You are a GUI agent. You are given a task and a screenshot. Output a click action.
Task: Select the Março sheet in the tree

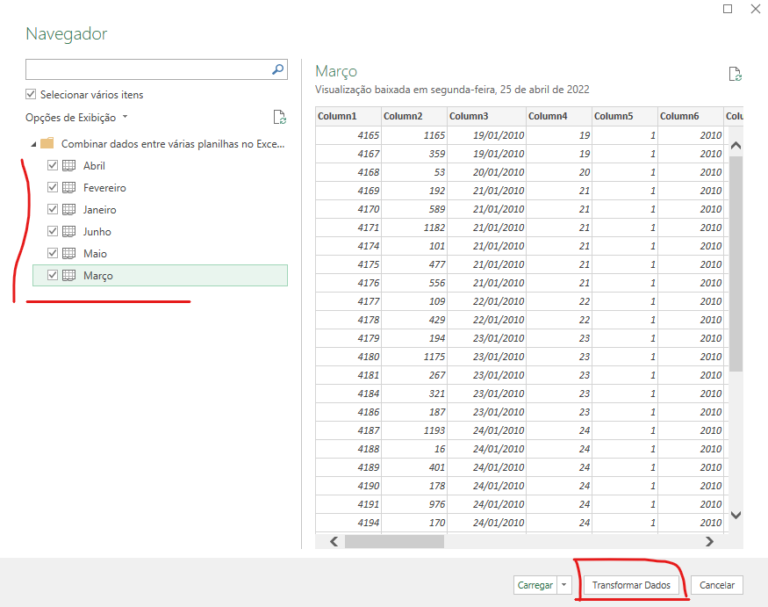point(98,275)
